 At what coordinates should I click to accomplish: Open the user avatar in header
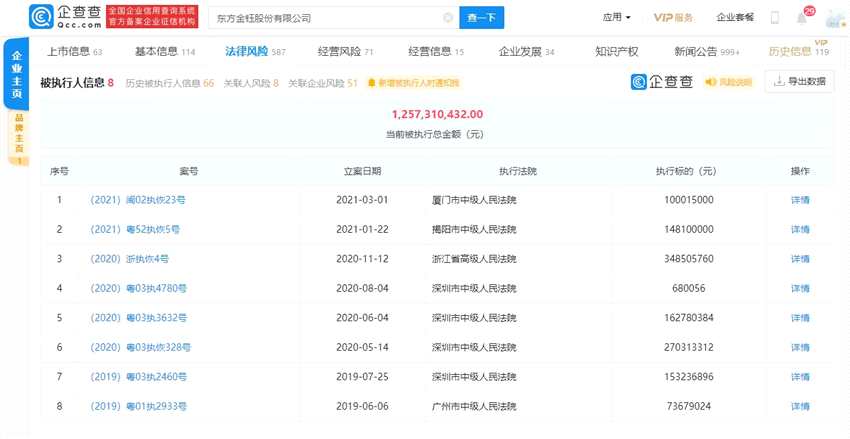tap(835, 18)
